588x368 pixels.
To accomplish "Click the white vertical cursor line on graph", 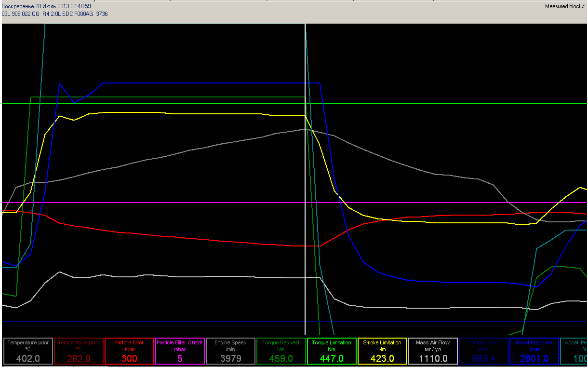I will [305, 178].
